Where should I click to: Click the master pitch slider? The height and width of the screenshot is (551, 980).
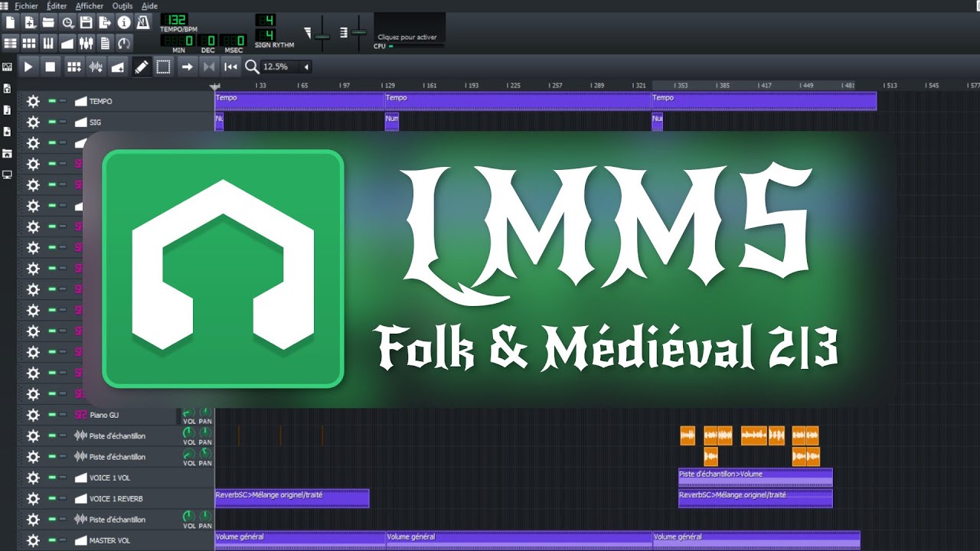[358, 34]
